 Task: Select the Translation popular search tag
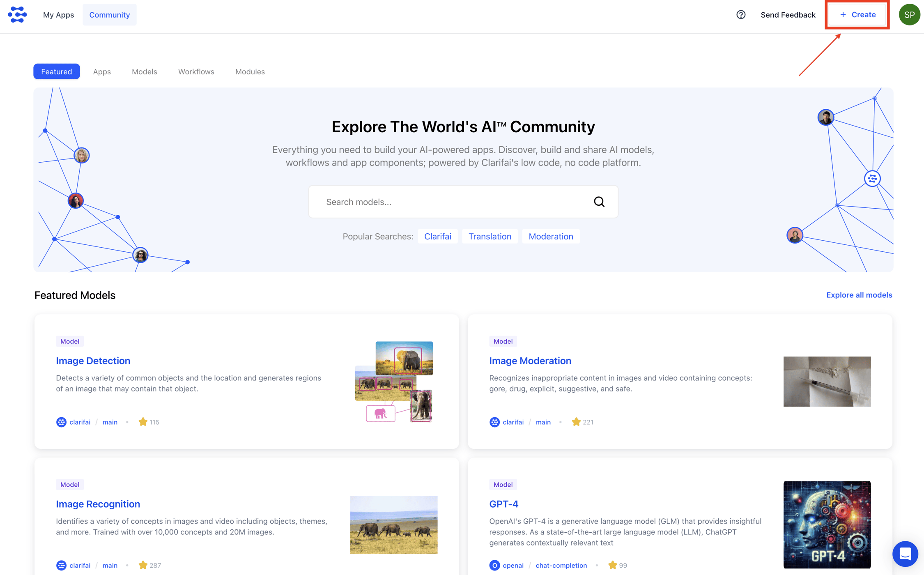click(x=490, y=236)
